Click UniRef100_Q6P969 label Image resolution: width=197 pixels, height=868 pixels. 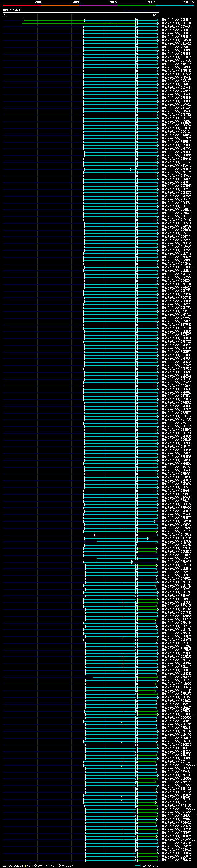(176, 778)
